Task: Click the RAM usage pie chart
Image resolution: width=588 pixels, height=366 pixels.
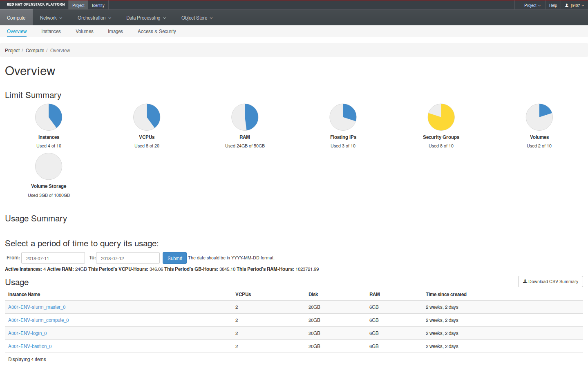Action: [x=245, y=117]
